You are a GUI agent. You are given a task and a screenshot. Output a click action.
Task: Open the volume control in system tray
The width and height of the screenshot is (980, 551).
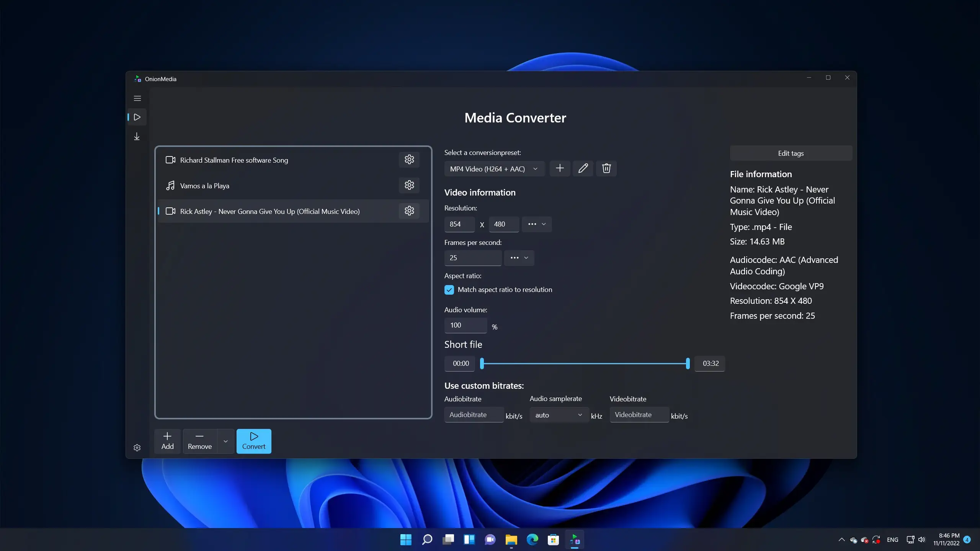click(x=921, y=540)
